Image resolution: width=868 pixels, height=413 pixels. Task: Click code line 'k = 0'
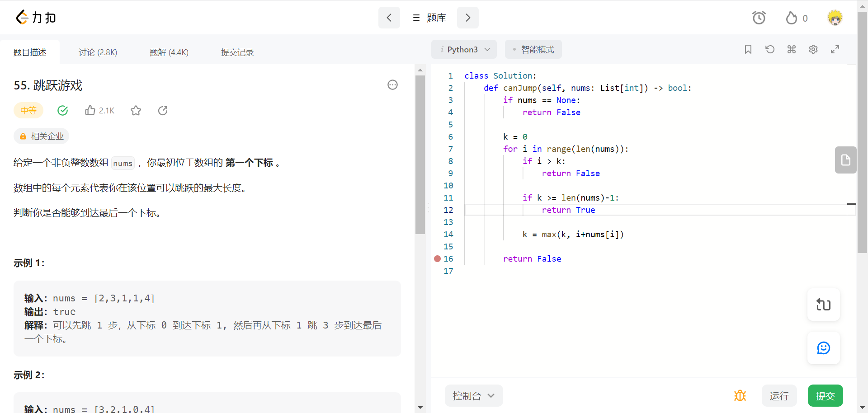tap(515, 136)
